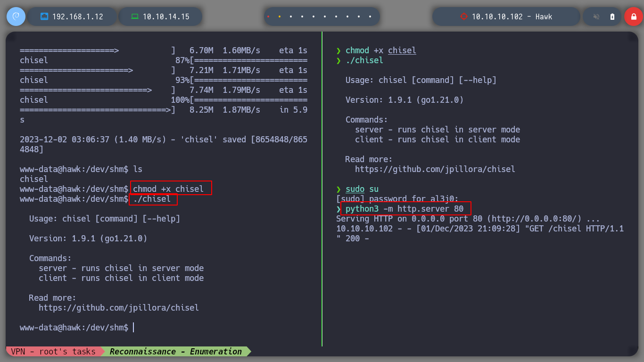This screenshot has width=644, height=362.
Task: Click the 10.10.10.102 client IP in the HTTP log
Action: coord(364,229)
